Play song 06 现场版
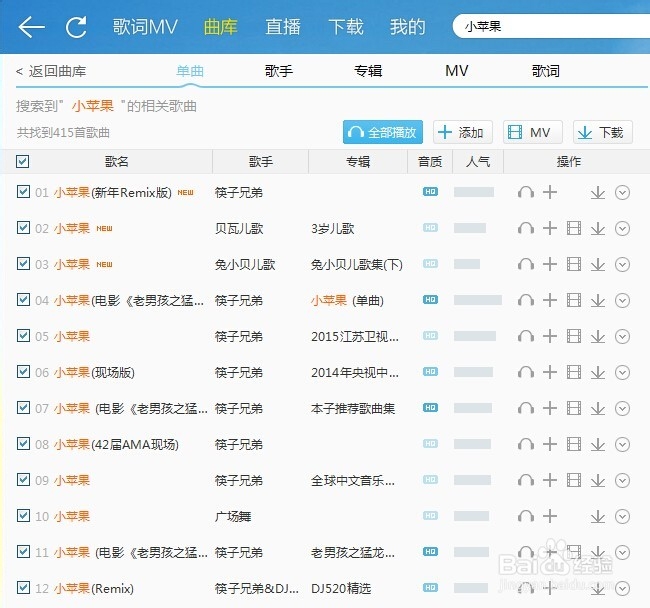The width and height of the screenshot is (650, 608). tap(526, 372)
